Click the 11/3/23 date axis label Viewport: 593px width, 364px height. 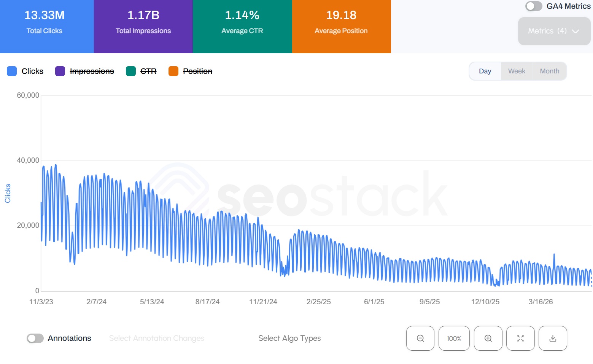click(x=41, y=302)
